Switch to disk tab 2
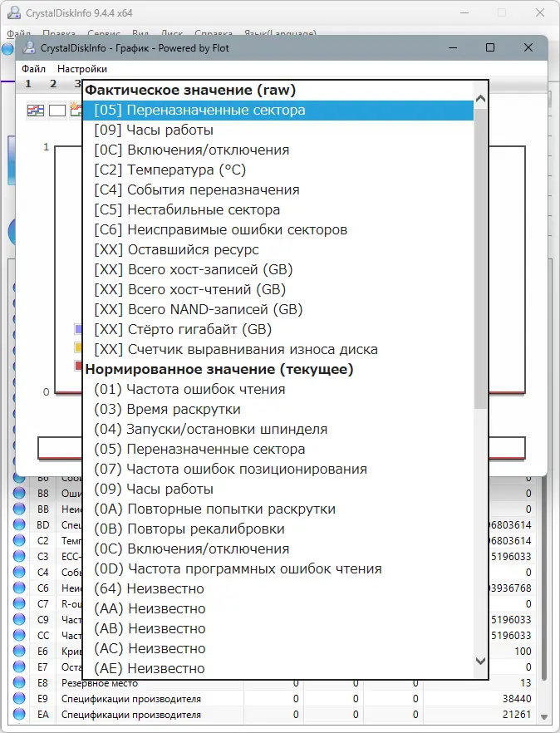 coord(53,84)
